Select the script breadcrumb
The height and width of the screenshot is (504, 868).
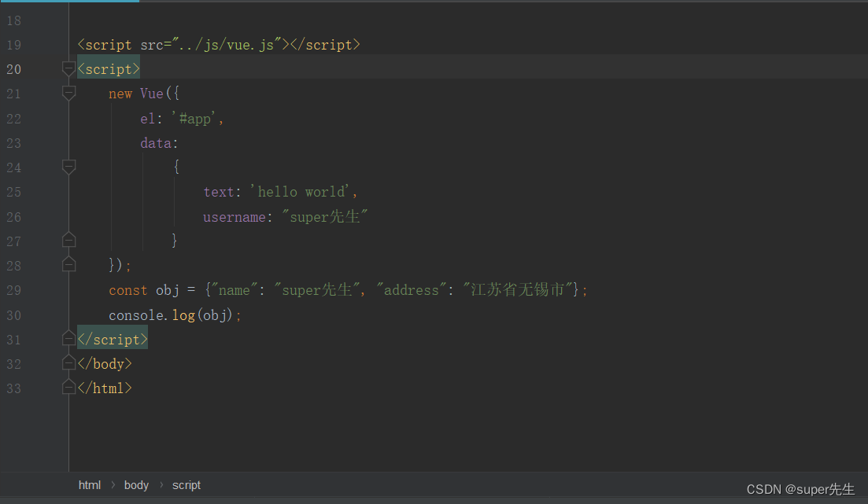coord(186,485)
